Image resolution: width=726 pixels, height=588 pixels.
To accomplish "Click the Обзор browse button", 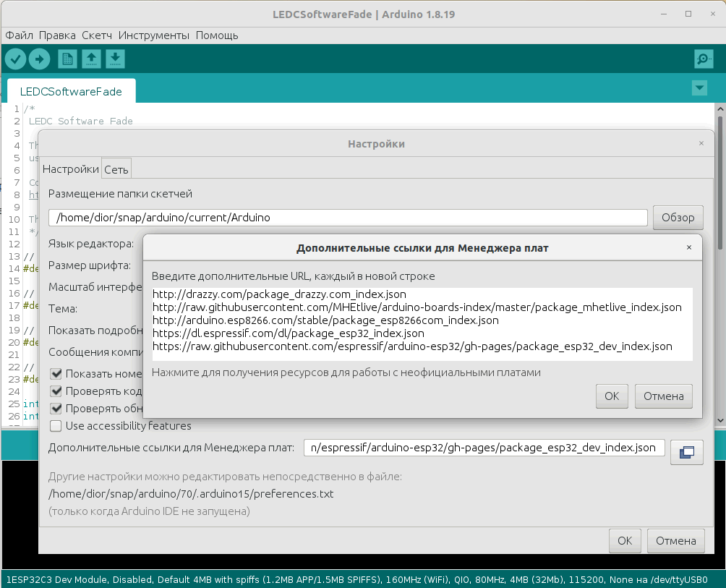I will pyautogui.click(x=678, y=218).
